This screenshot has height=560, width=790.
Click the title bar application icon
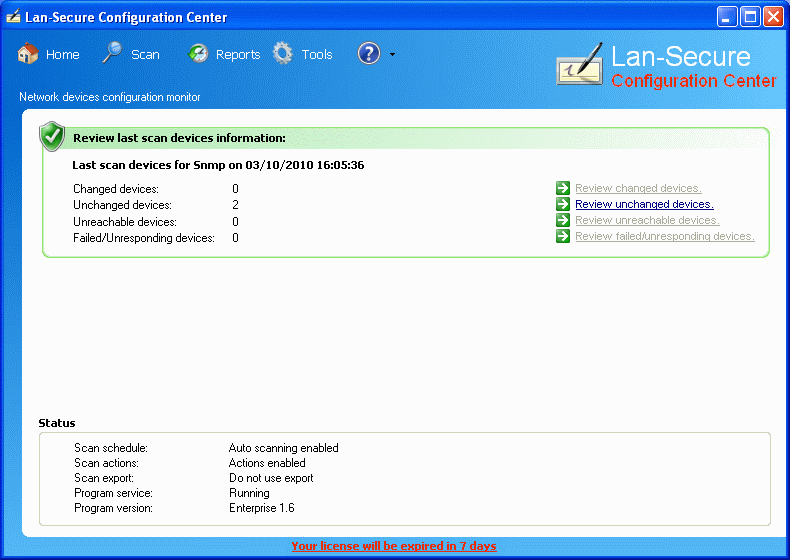(x=13, y=17)
